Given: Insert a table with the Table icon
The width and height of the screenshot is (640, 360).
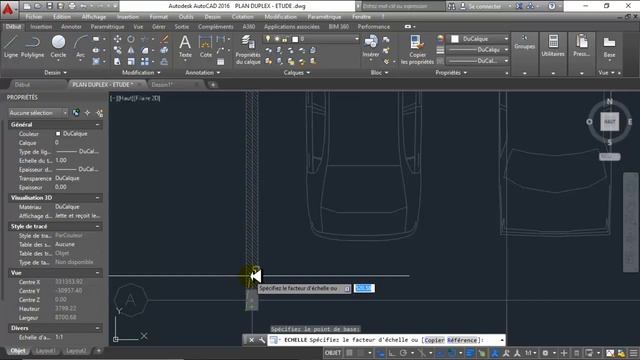Looking at the screenshot, I should 220,62.
